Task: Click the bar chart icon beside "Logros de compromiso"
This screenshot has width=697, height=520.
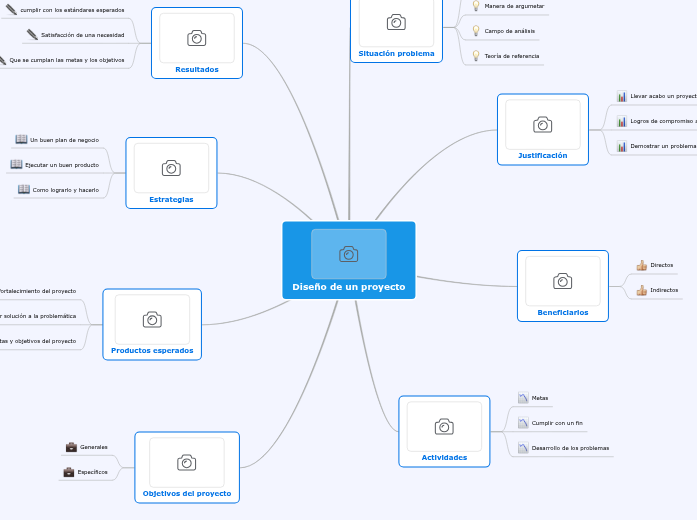Action: pos(622,121)
